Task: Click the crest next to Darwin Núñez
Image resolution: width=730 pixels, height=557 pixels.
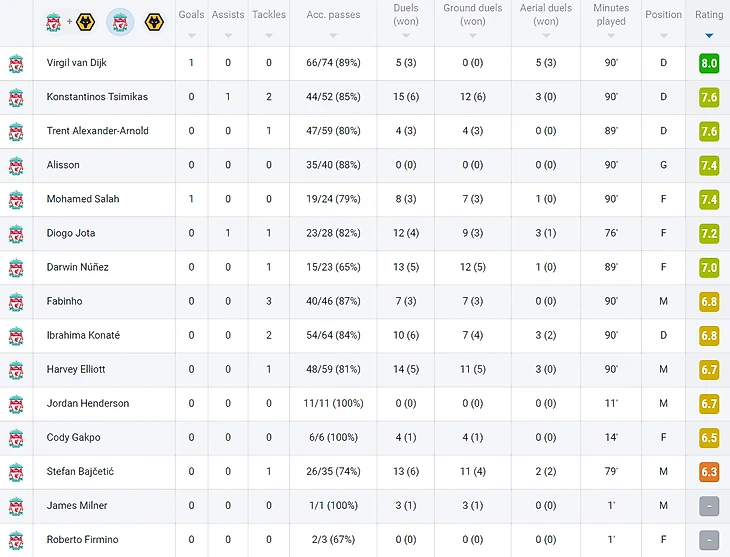Action: point(16,267)
